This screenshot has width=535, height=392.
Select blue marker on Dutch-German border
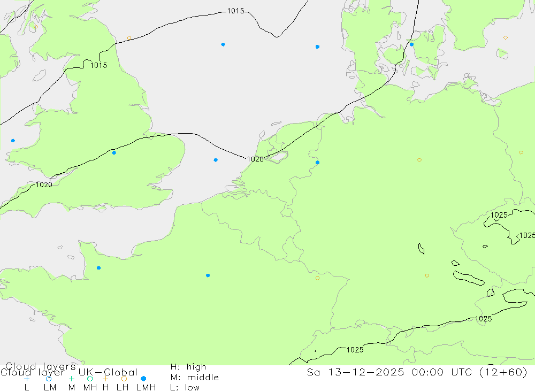(x=318, y=163)
